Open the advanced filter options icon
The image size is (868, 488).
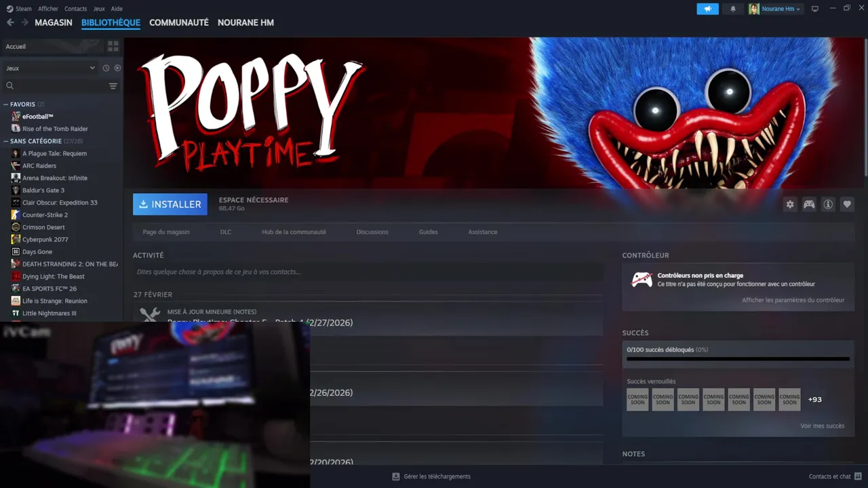[113, 86]
